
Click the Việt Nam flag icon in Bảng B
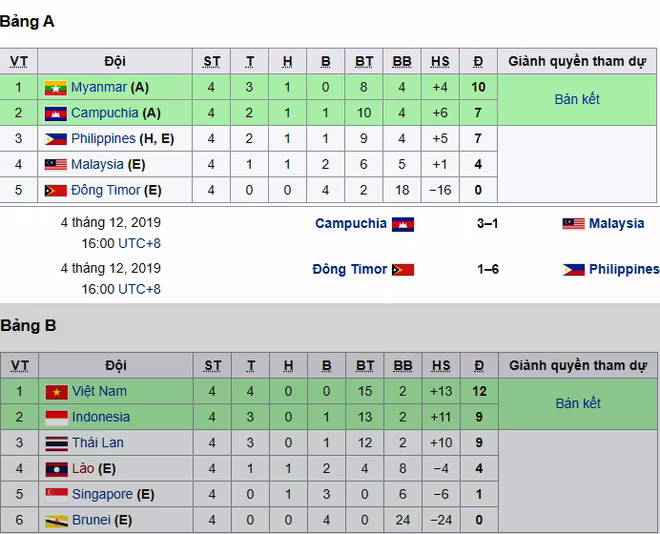pos(56,392)
